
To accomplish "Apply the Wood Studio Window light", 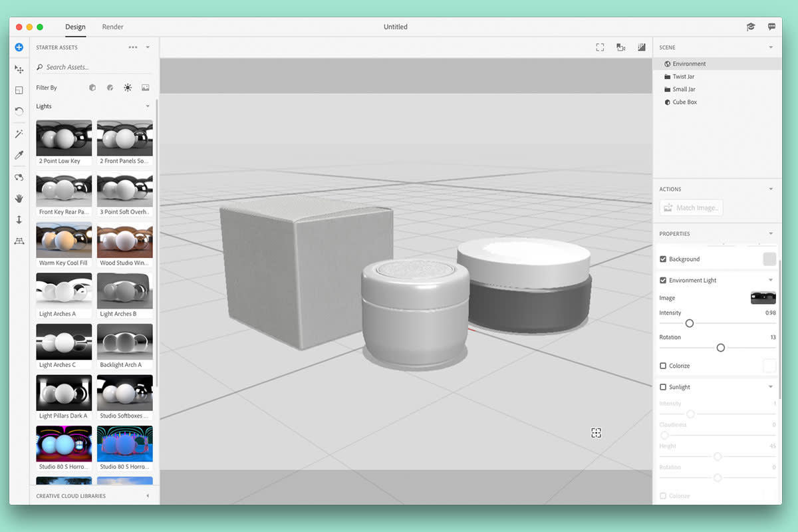I will pyautogui.click(x=125, y=245).
